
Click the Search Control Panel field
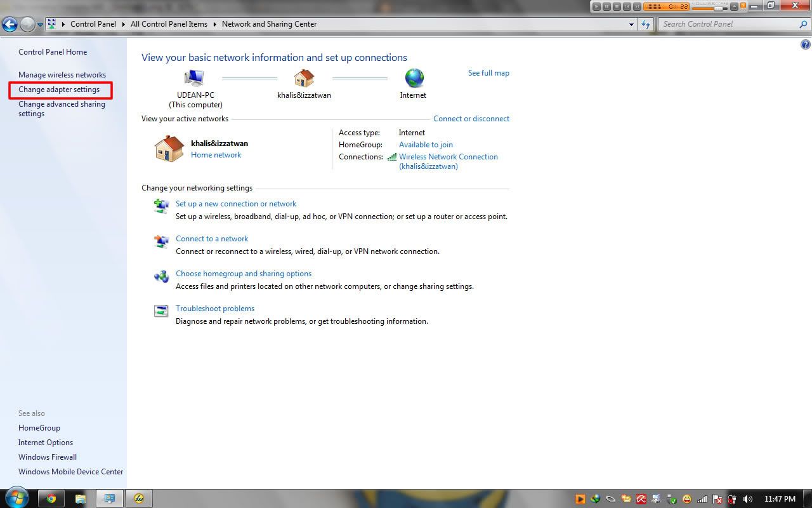(x=728, y=24)
